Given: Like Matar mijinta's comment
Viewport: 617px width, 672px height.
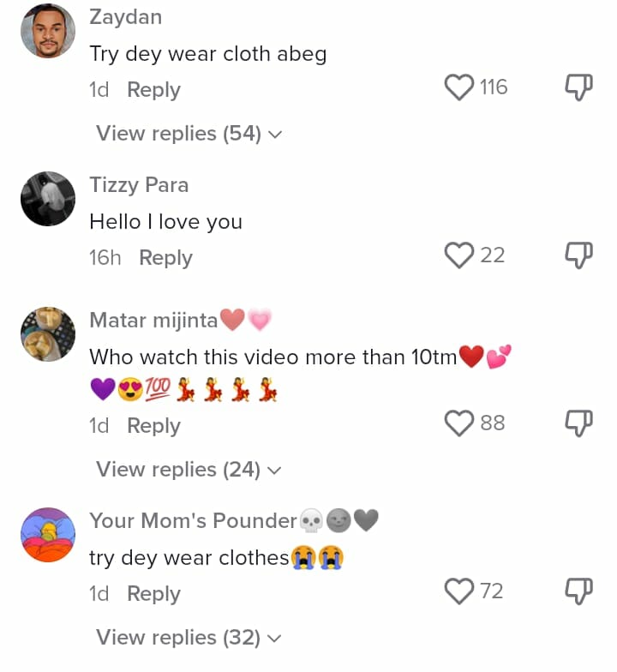Looking at the screenshot, I should click(460, 423).
